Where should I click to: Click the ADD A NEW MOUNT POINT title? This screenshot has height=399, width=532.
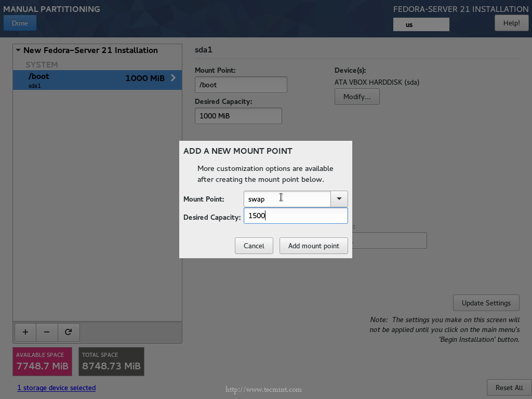pyautogui.click(x=238, y=151)
